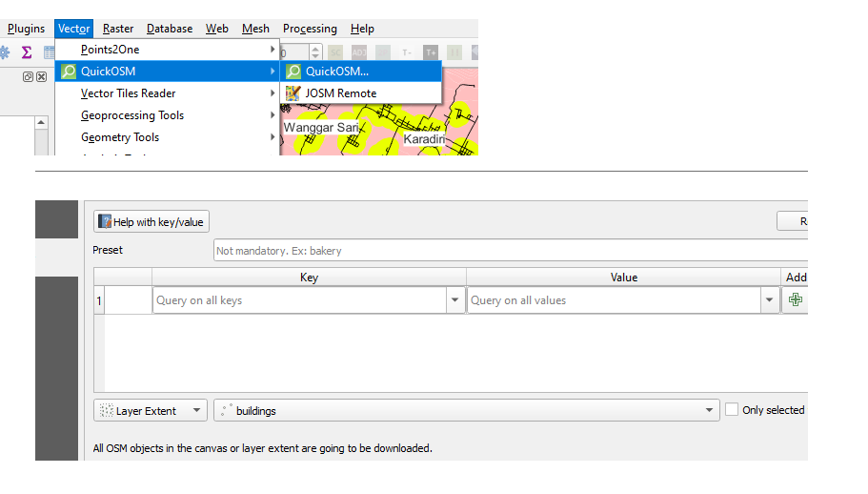Click the SC toolbar icon

coord(335,52)
